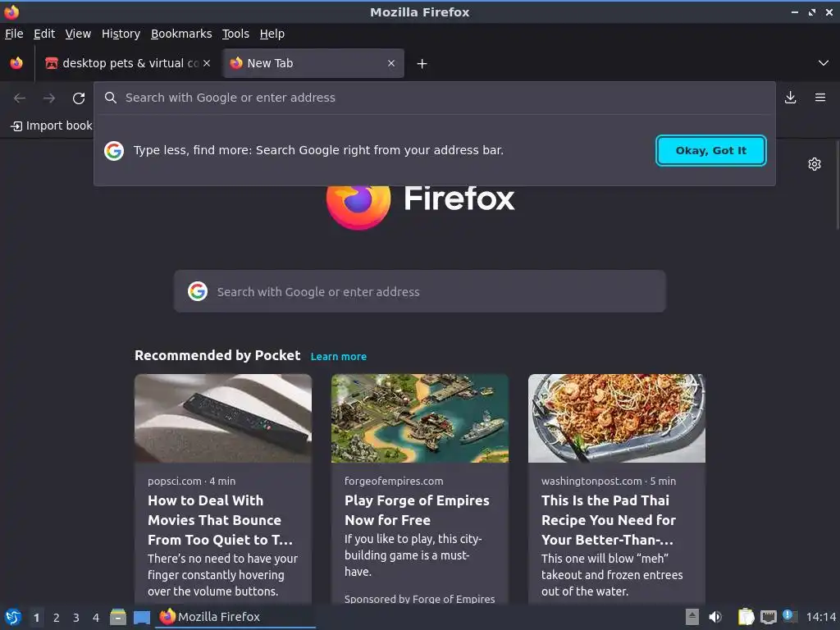Select Mozilla Firefox taskbar entry

pyautogui.click(x=235, y=617)
